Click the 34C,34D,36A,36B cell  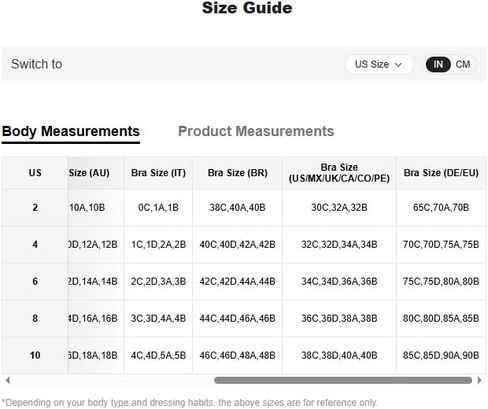339,281
